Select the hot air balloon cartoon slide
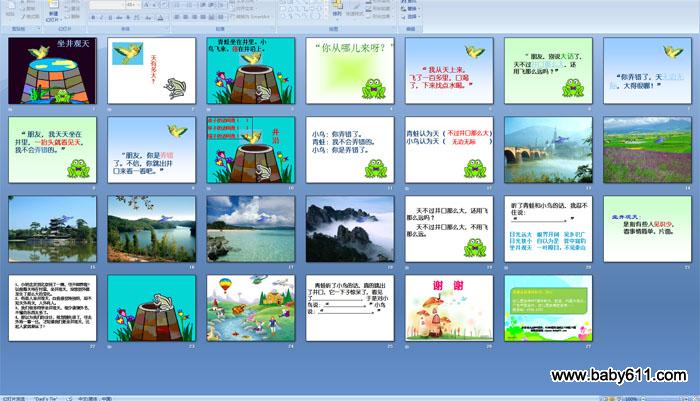The image size is (700, 401). [250, 308]
